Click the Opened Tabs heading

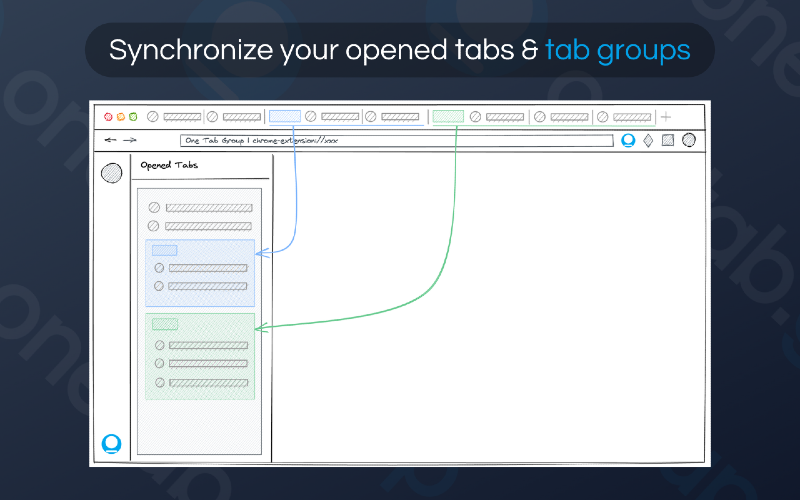click(169, 165)
